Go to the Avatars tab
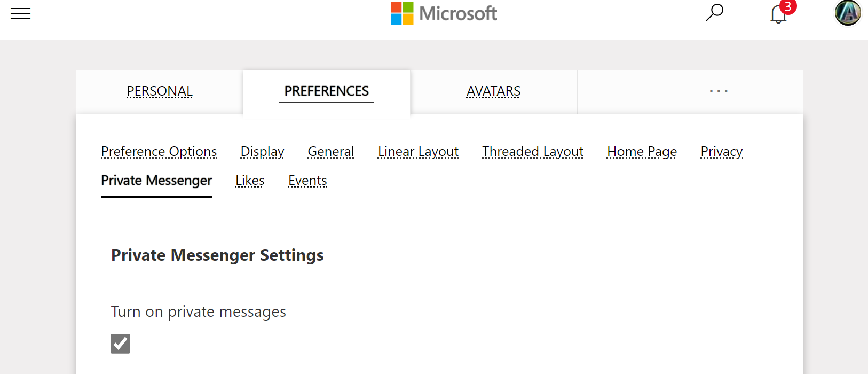This screenshot has height=374, width=868. [493, 91]
